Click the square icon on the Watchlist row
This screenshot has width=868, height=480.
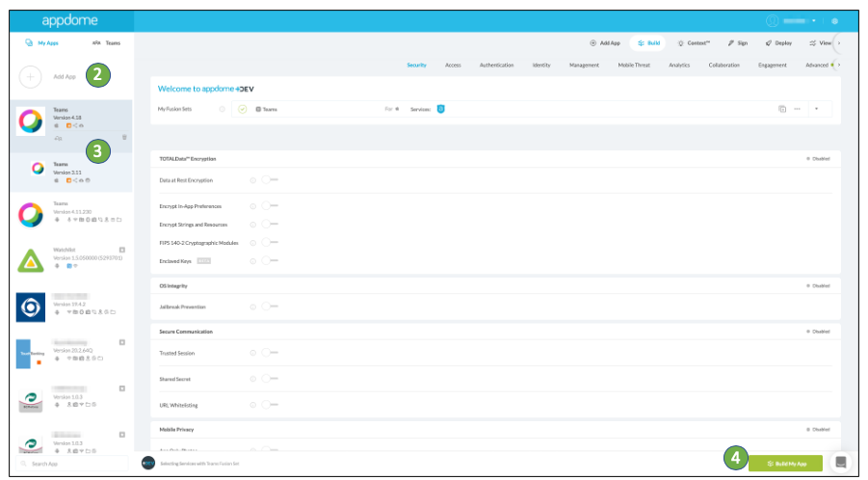click(x=122, y=251)
